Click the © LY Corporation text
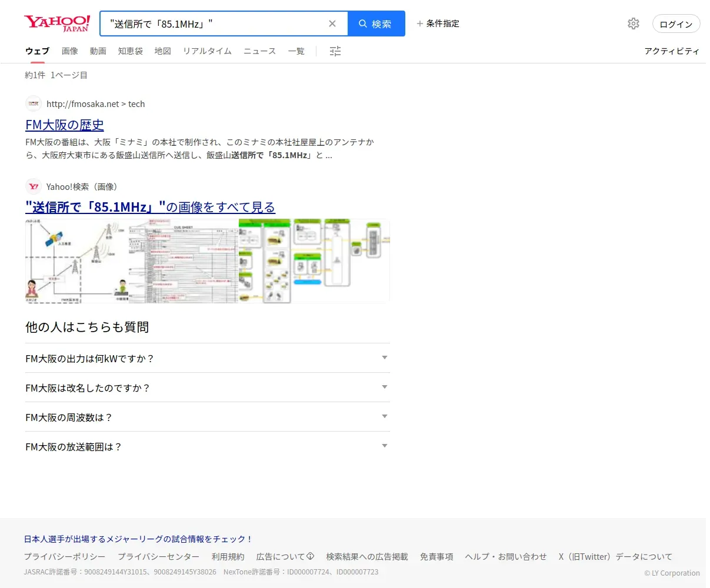The image size is (710, 588). 672,573
